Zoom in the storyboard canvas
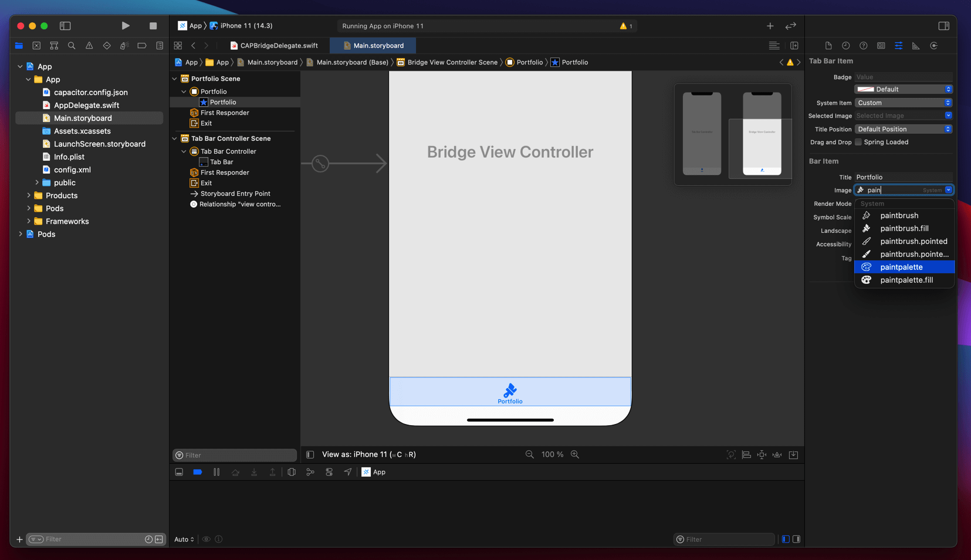 point(575,454)
